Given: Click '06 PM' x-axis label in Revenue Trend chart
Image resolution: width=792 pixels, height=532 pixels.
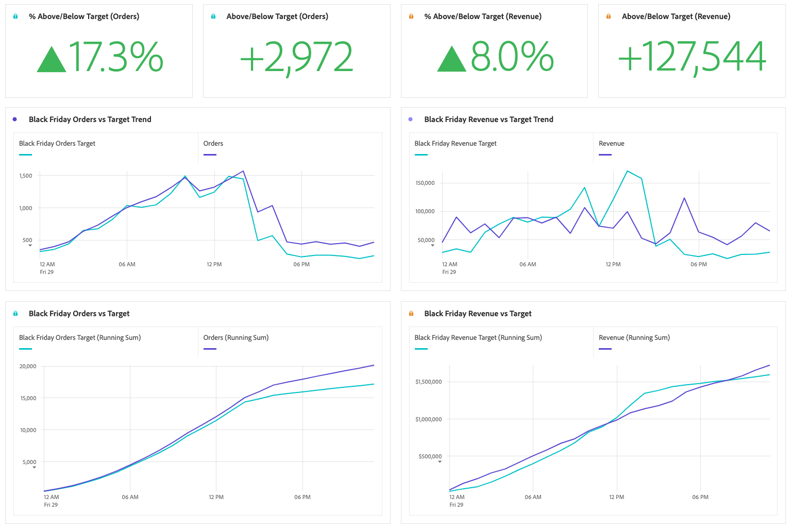Looking at the screenshot, I should [x=699, y=264].
